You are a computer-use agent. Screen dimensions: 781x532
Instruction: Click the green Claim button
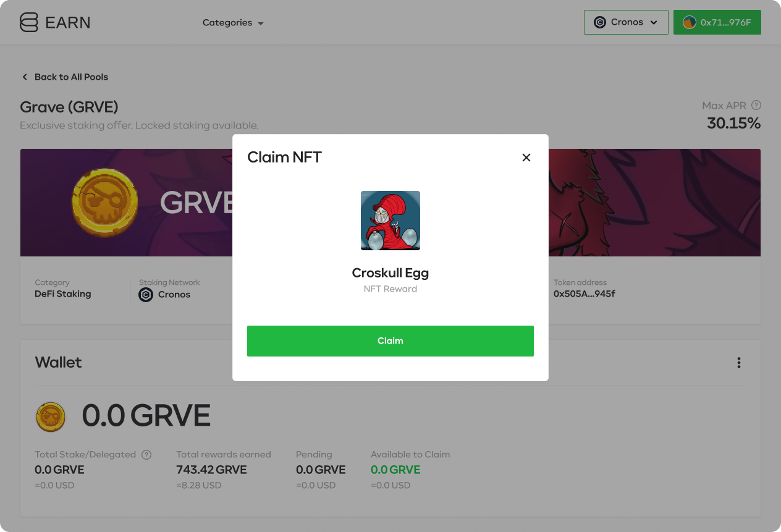[x=390, y=341]
